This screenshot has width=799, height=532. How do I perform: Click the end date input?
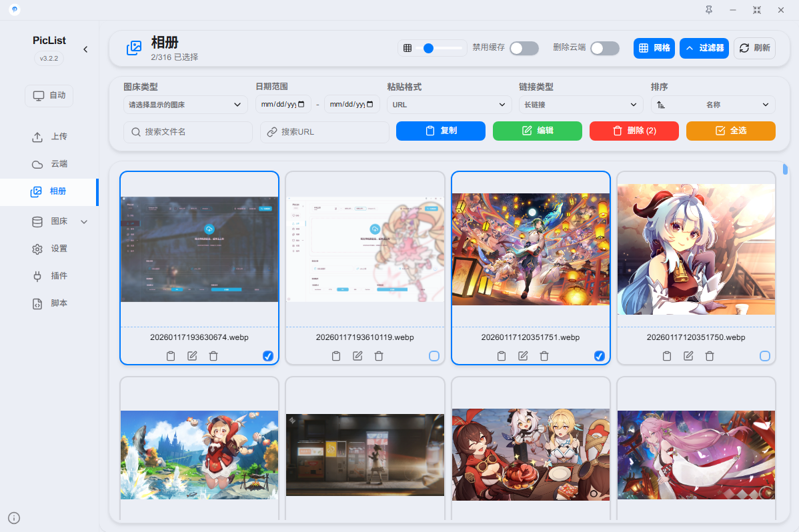coord(352,105)
